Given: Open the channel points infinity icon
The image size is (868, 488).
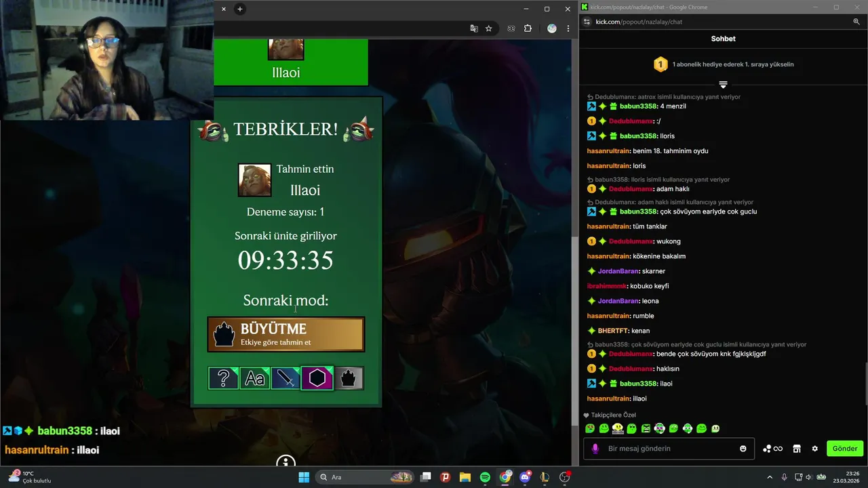Looking at the screenshot, I should pyautogui.click(x=773, y=449).
